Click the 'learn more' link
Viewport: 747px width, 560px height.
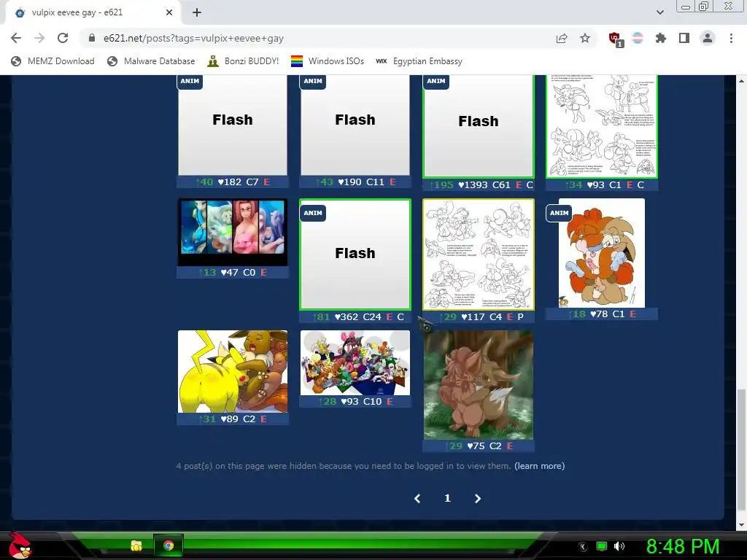pos(539,466)
